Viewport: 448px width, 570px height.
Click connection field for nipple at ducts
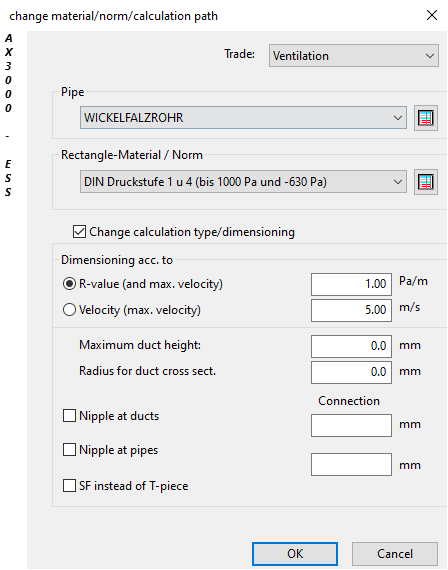tap(351, 425)
